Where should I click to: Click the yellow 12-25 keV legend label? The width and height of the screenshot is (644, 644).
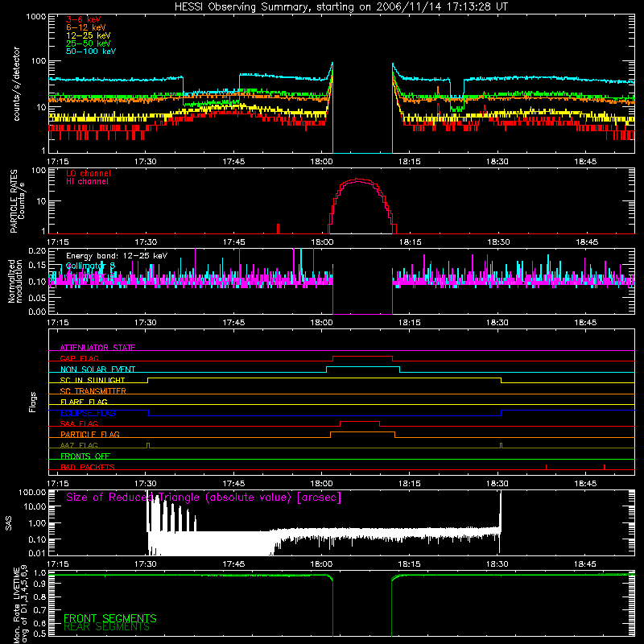click(x=89, y=35)
